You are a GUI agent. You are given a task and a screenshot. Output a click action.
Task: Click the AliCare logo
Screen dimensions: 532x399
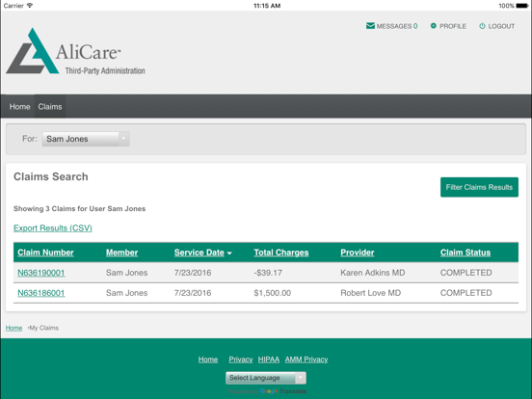tap(76, 51)
